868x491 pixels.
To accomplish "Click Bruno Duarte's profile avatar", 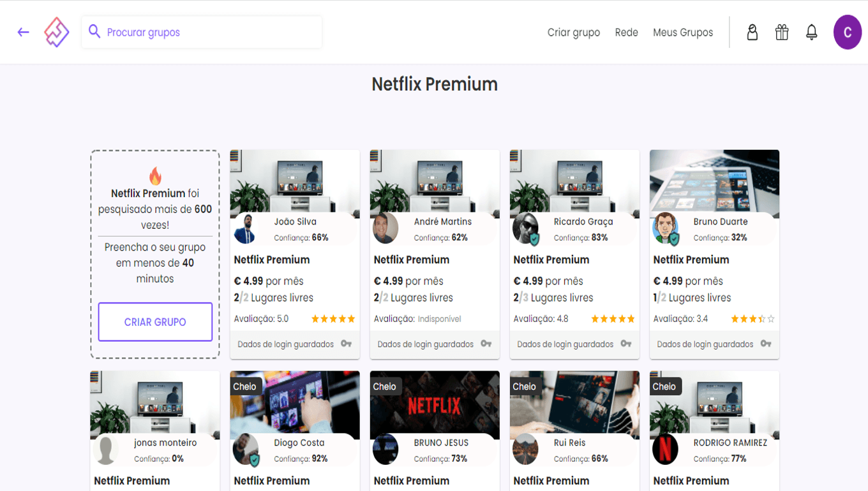I will [x=665, y=229].
